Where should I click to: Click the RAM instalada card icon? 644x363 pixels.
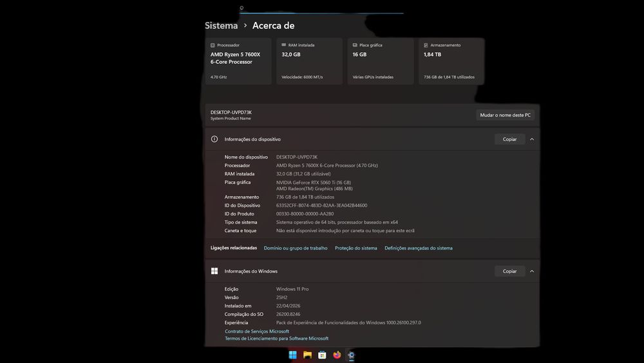tap(283, 44)
